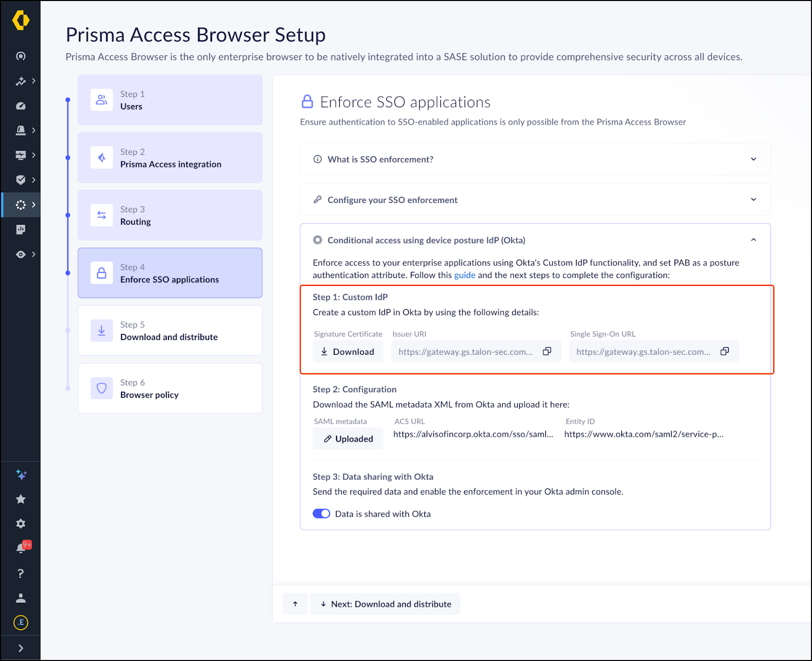Image resolution: width=812 pixels, height=661 pixels.
Task: Expand What is SSO enforcement section
Action: point(753,159)
